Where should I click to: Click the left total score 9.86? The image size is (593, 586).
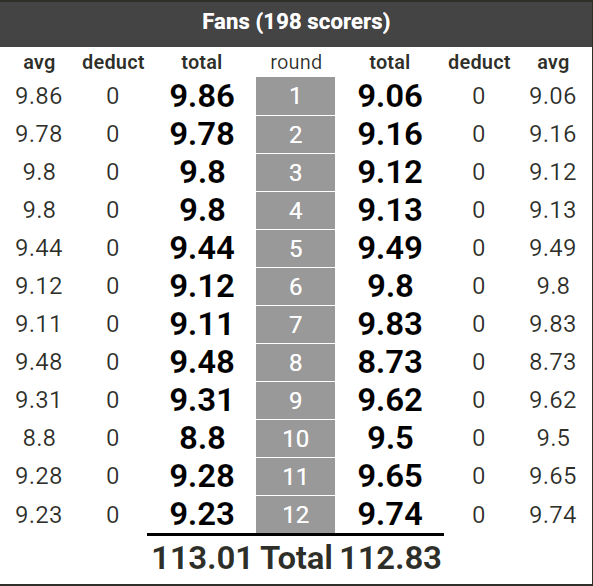(x=202, y=96)
